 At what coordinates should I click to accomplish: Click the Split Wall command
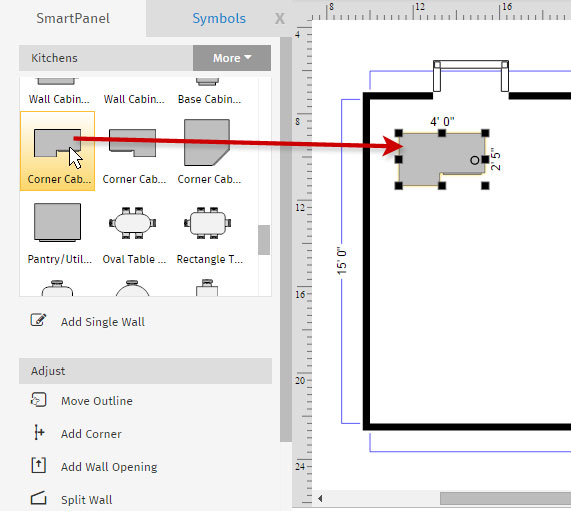click(x=86, y=499)
